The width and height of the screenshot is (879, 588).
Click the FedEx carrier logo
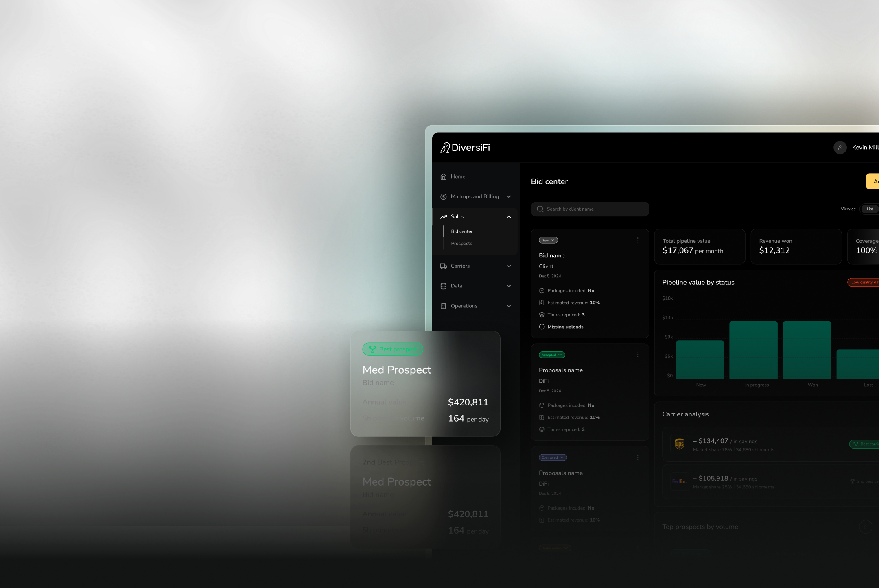679,482
